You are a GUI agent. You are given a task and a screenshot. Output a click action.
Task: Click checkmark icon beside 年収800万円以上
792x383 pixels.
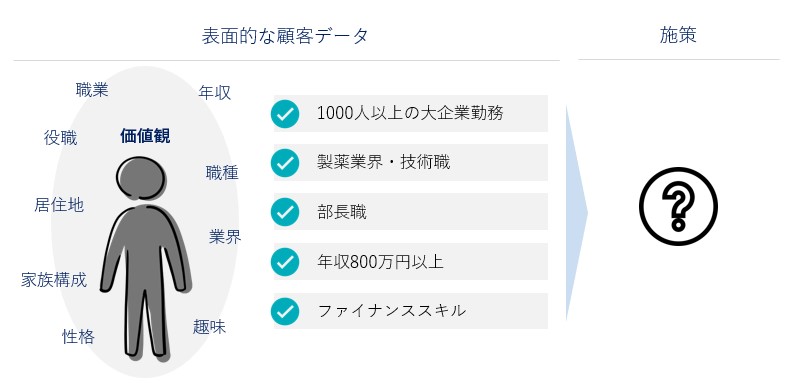point(285,262)
